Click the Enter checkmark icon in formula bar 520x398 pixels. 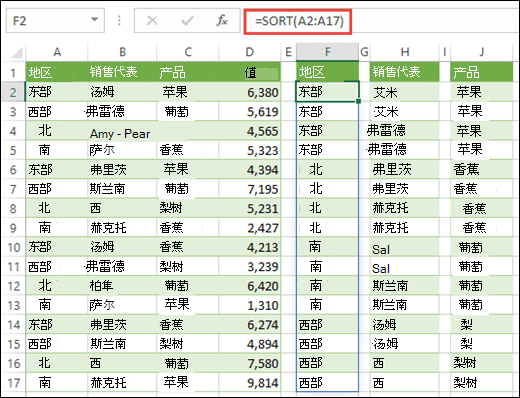point(187,21)
